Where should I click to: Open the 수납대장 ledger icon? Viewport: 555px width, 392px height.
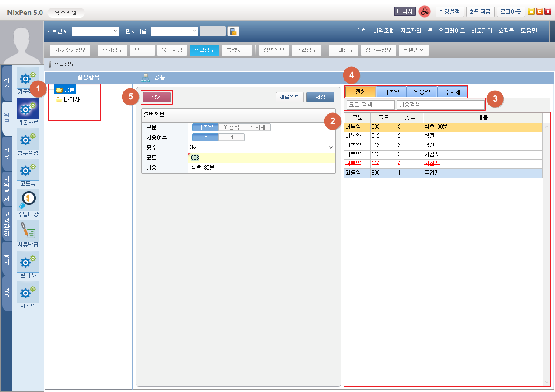[x=28, y=200]
